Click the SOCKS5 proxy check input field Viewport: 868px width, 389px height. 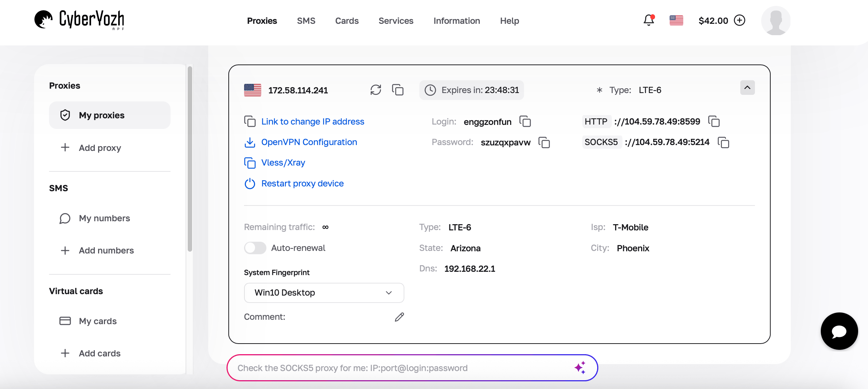click(403, 368)
